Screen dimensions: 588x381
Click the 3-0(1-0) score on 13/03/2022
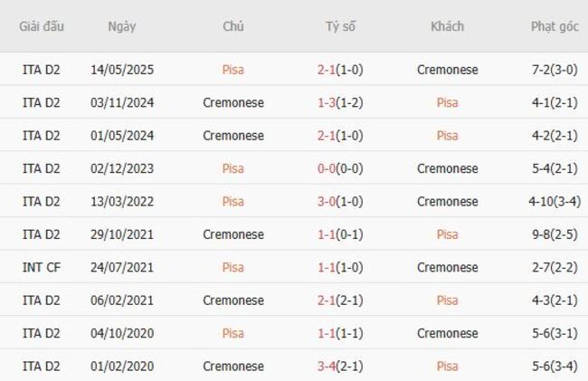pyautogui.click(x=340, y=202)
